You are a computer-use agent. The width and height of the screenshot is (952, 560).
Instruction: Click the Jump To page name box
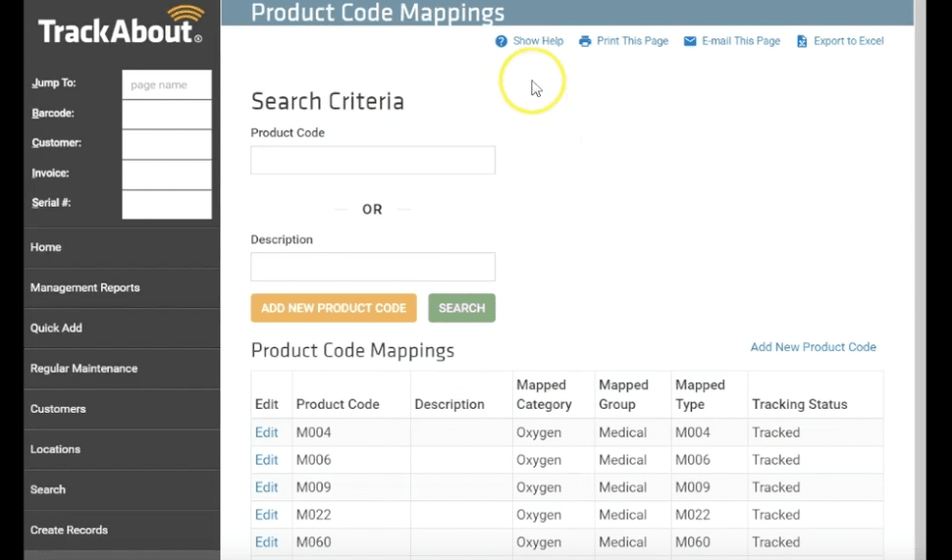click(166, 85)
